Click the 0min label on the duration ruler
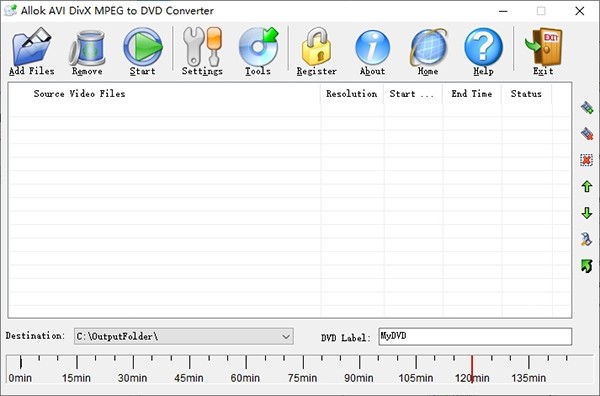Image resolution: width=600 pixels, height=396 pixels. click(20, 378)
